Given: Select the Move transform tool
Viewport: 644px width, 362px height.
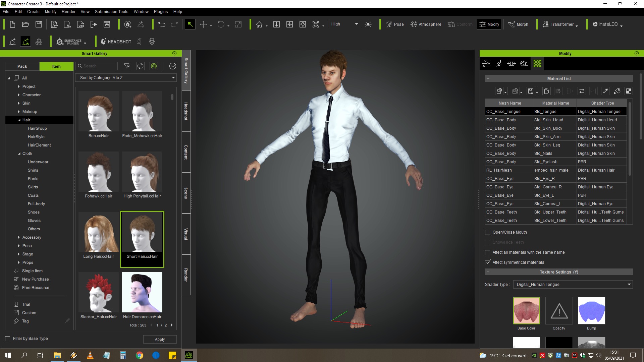Looking at the screenshot, I should (203, 24).
